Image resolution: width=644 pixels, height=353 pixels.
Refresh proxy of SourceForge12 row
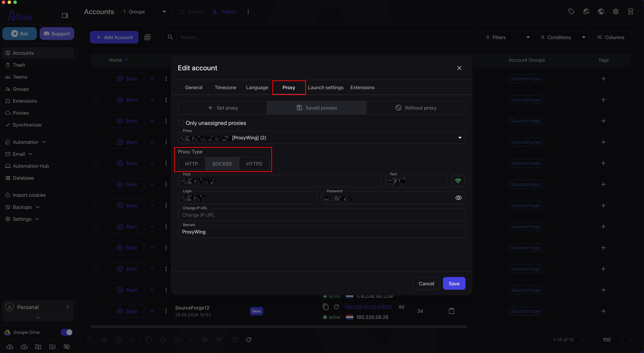click(x=336, y=307)
